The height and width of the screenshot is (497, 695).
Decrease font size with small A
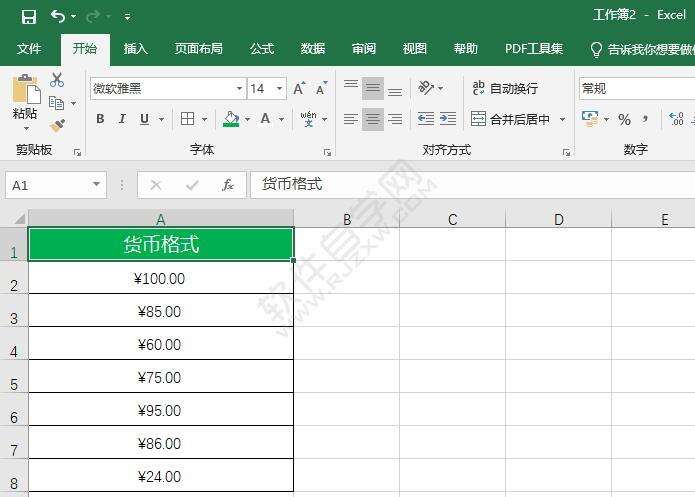321,89
